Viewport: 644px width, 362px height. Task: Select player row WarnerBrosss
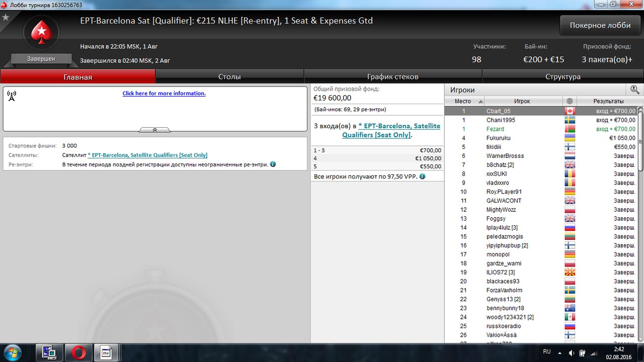point(541,156)
